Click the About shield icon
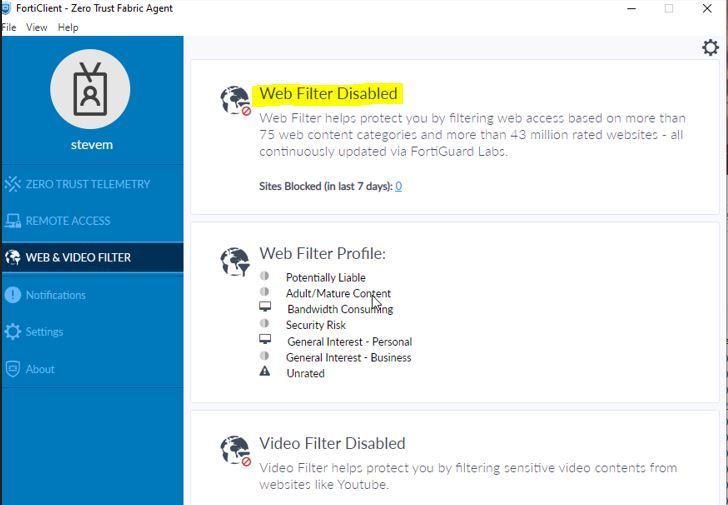The image size is (728, 505). click(x=13, y=369)
